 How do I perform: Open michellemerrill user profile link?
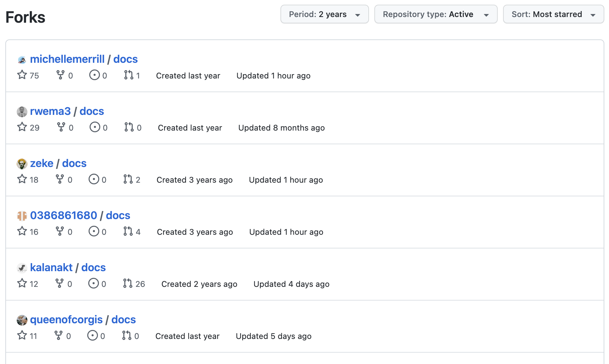click(x=67, y=59)
